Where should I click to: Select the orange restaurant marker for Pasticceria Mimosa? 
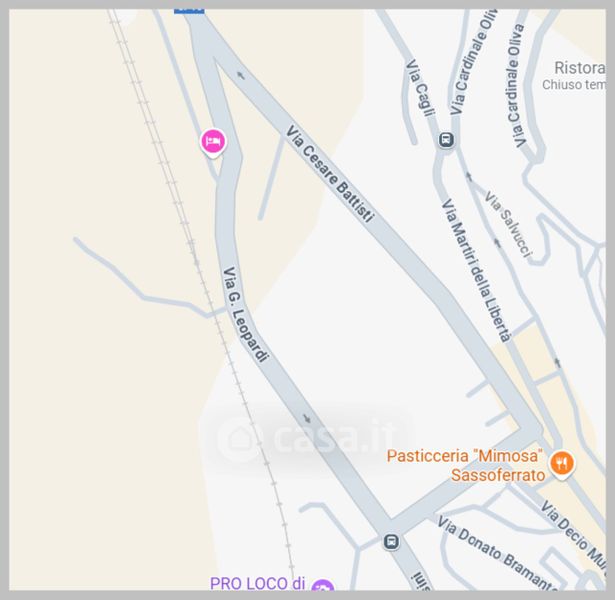[x=562, y=464]
